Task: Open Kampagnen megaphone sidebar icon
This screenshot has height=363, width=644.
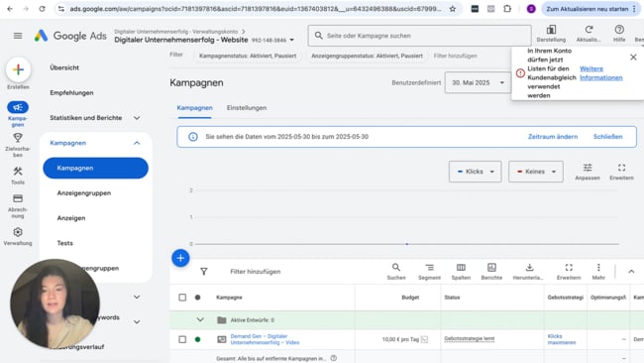Action: coord(18,107)
